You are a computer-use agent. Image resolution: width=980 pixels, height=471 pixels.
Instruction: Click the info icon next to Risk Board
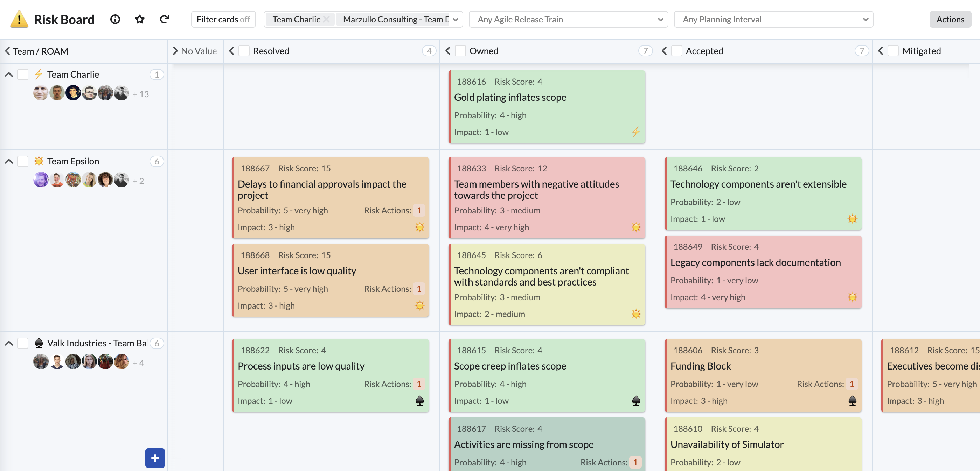tap(115, 19)
